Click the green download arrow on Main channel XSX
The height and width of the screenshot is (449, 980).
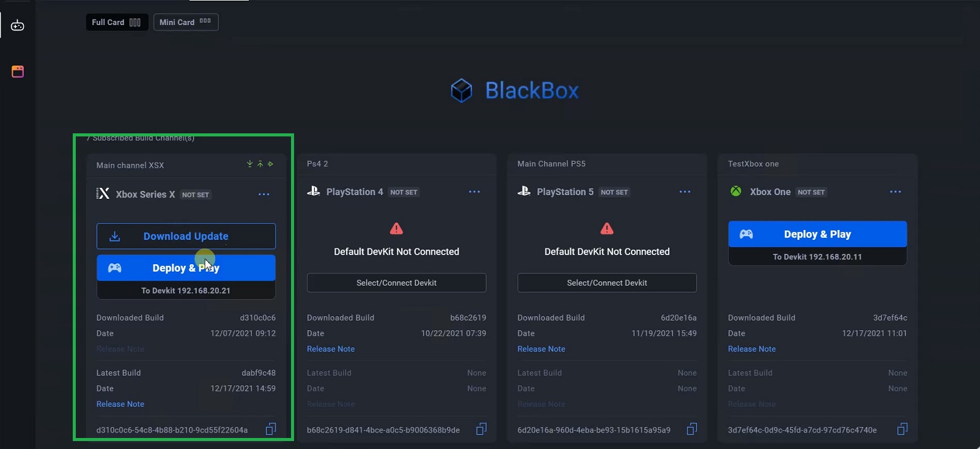249,164
